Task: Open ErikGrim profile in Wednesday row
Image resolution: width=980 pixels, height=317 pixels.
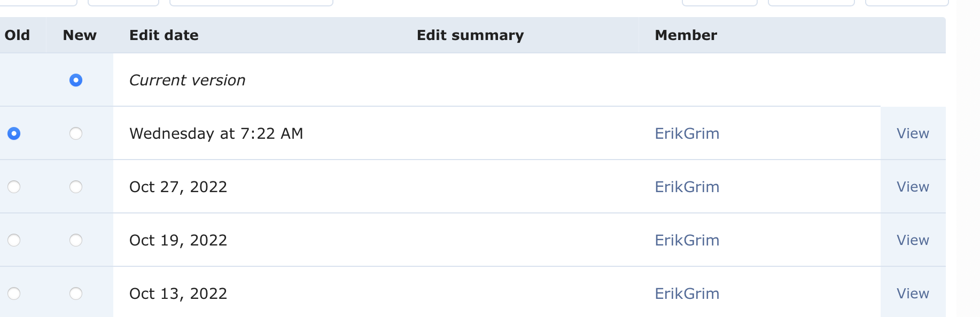Action: (x=687, y=133)
